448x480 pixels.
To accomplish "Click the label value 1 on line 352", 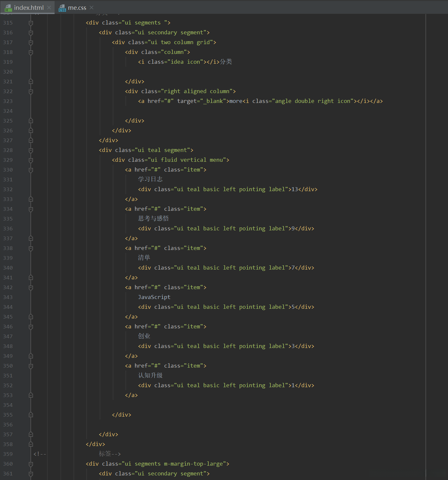I will [x=293, y=385].
